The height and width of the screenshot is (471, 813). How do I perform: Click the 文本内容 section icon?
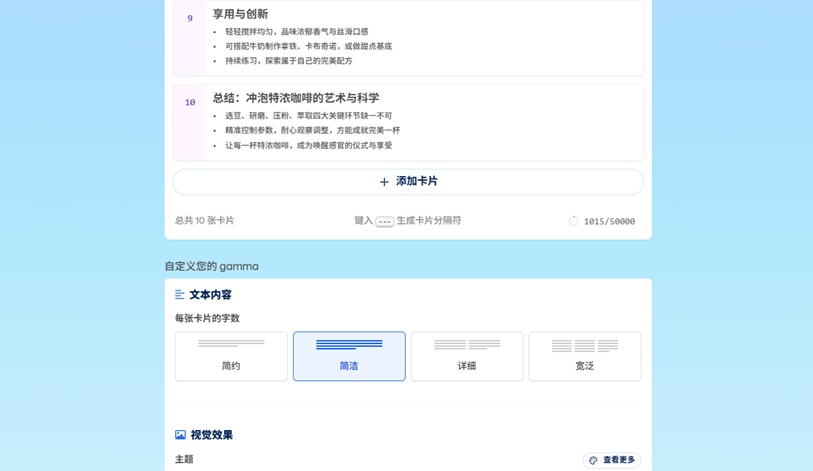(x=179, y=295)
